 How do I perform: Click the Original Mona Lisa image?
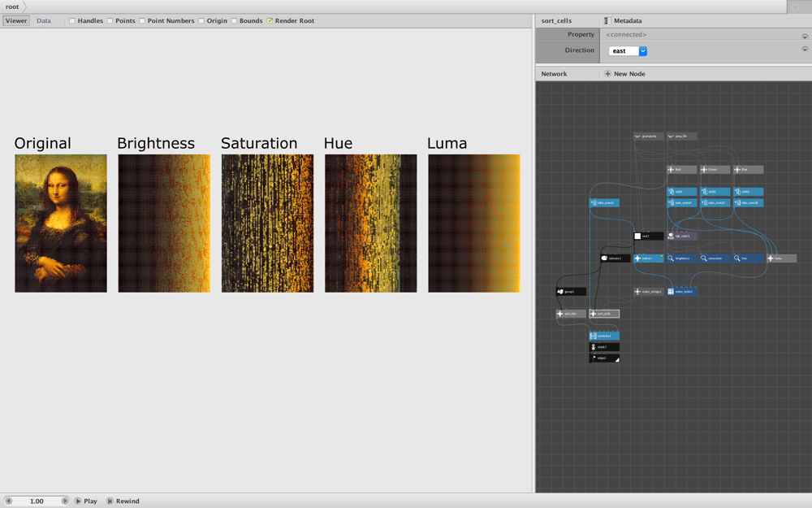(61, 224)
